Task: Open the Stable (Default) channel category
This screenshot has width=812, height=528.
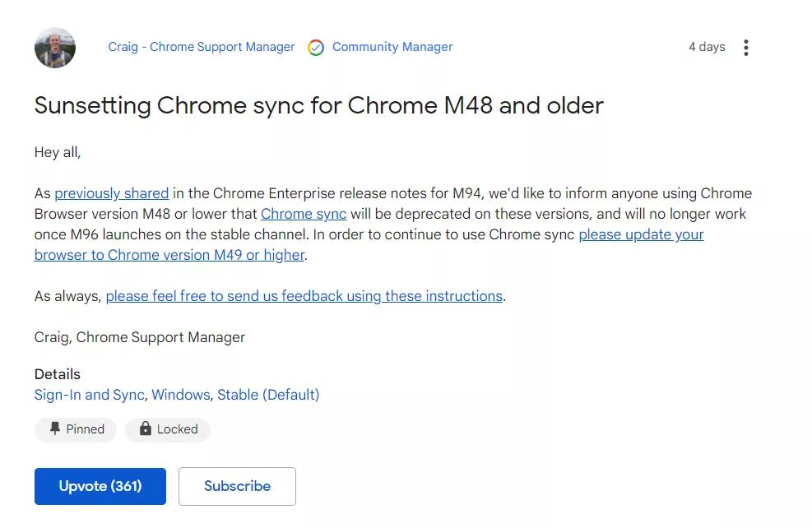Action: (268, 395)
